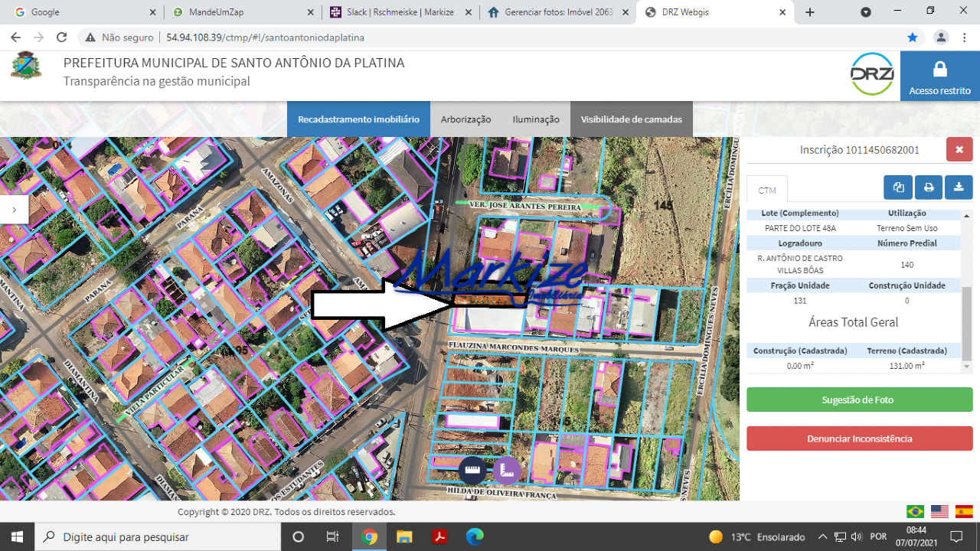Image resolution: width=980 pixels, height=551 pixels.
Task: Open the Chrome three-dot menu
Action: click(965, 37)
